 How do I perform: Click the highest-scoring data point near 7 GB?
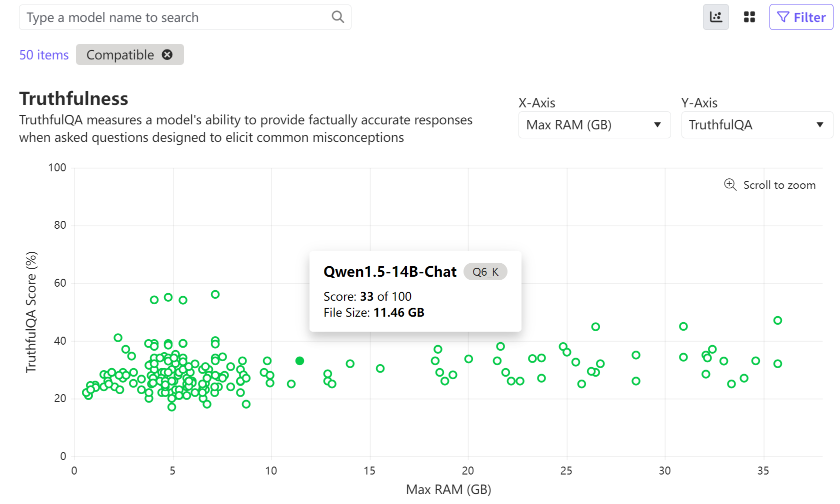[215, 294]
